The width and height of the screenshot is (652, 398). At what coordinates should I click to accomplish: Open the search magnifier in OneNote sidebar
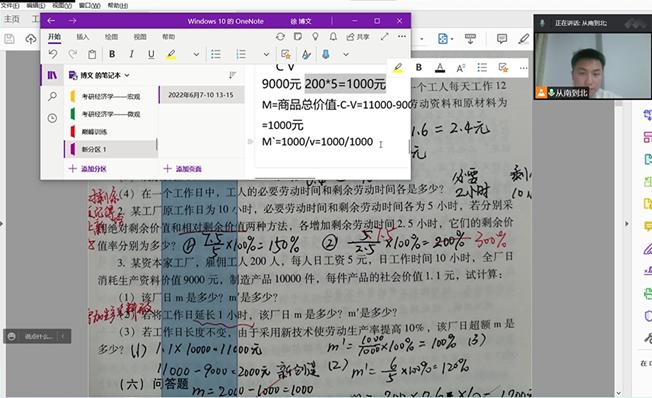[52, 96]
